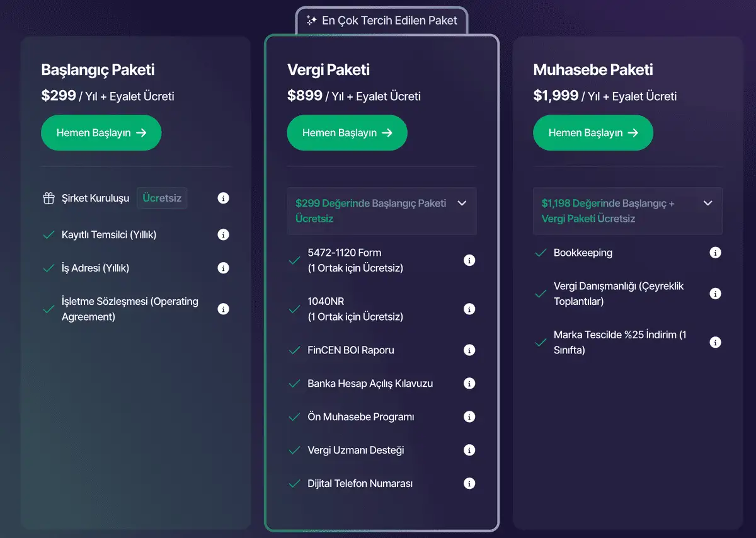Show info for Kayıtlı Temsilci (Yıllık)

pos(223,234)
